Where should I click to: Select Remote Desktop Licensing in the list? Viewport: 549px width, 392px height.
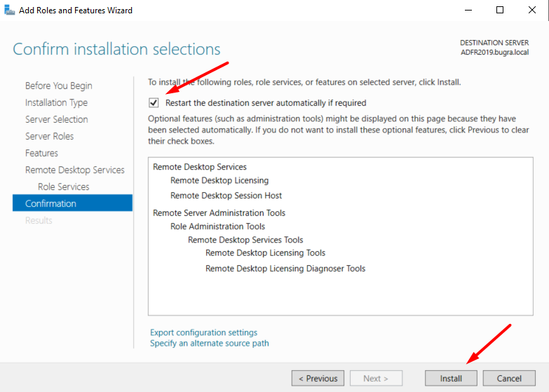pos(219,180)
